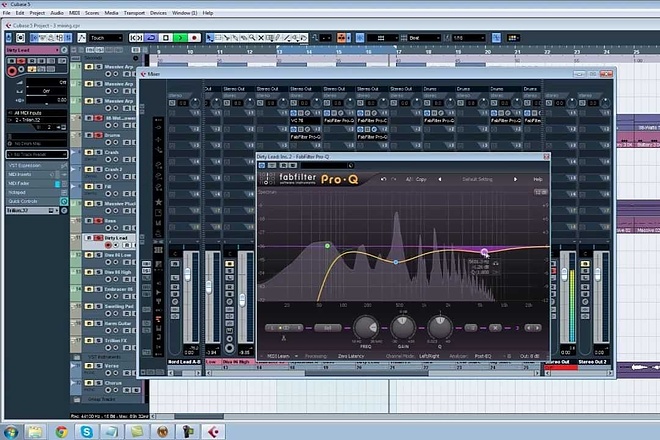The image size is (660, 440).
Task: Select the Mute X tool
Action: pyautogui.click(x=261, y=38)
